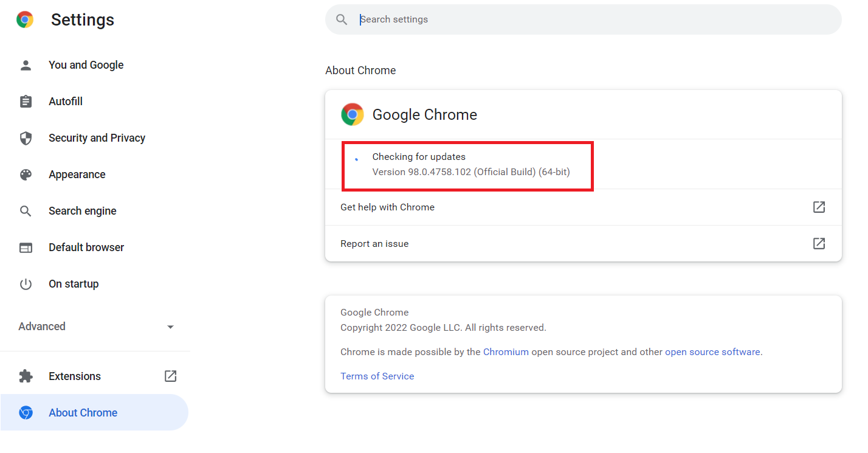The width and height of the screenshot is (868, 453).
Task: Open the open source software link
Action: tap(712, 351)
